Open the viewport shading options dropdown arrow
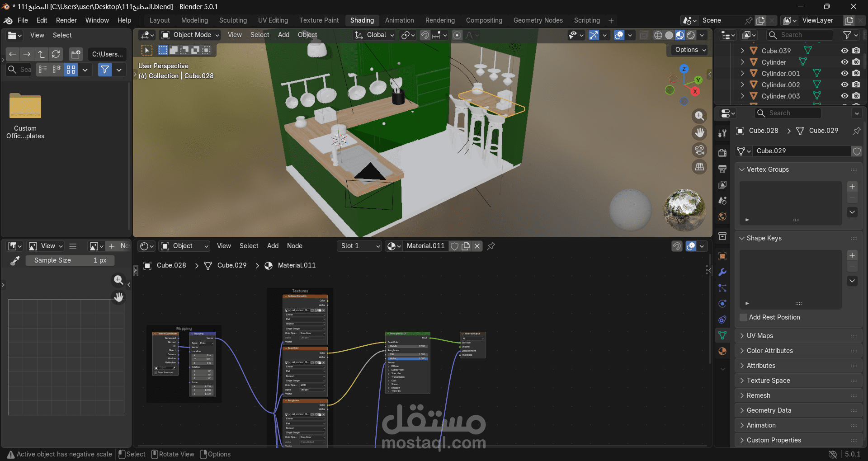The width and height of the screenshot is (868, 461). (x=702, y=35)
